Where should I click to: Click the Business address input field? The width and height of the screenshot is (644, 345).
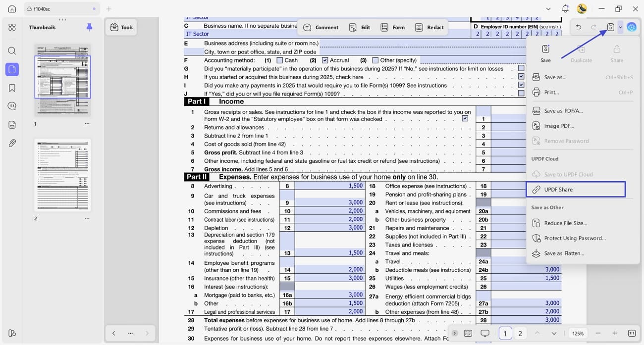(x=423, y=44)
